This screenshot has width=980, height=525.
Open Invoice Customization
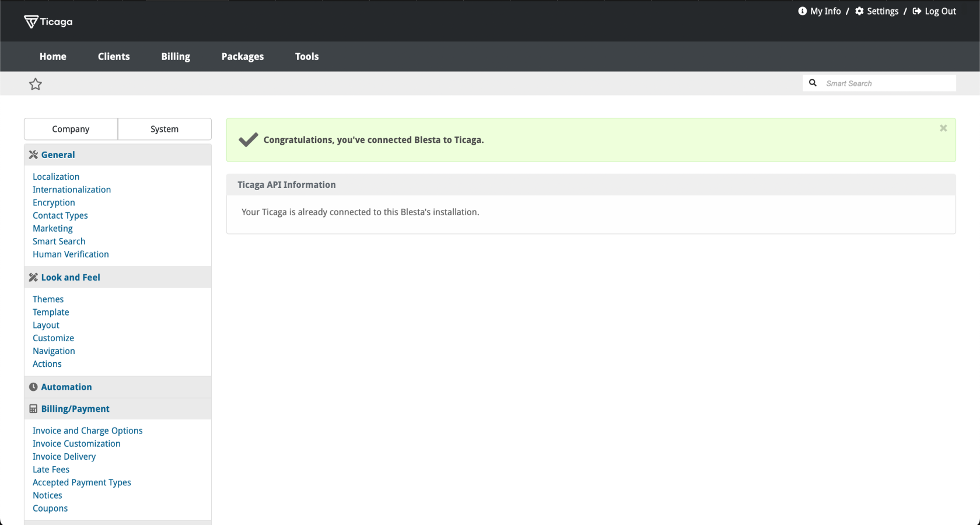(x=76, y=443)
